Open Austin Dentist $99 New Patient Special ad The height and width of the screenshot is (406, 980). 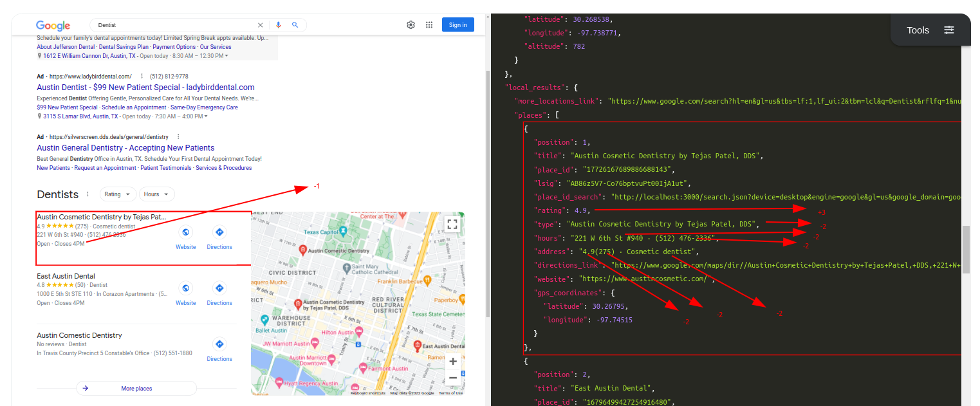tap(146, 87)
